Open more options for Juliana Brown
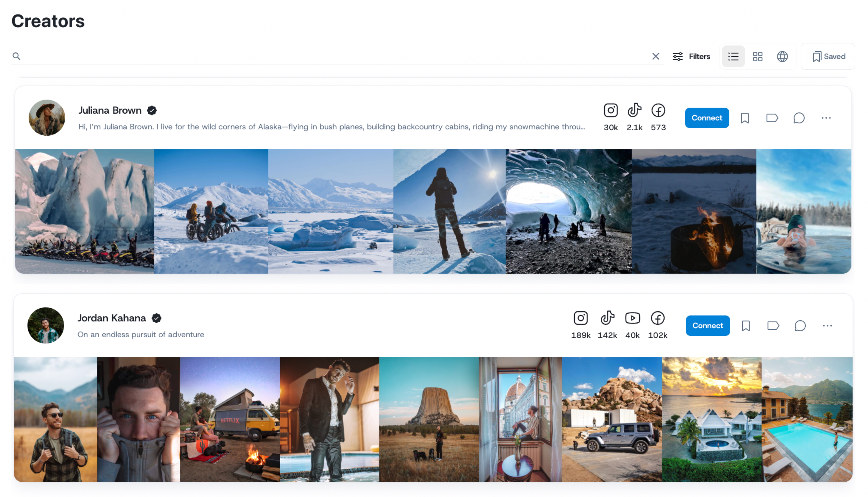This screenshot has width=868, height=497. (826, 118)
